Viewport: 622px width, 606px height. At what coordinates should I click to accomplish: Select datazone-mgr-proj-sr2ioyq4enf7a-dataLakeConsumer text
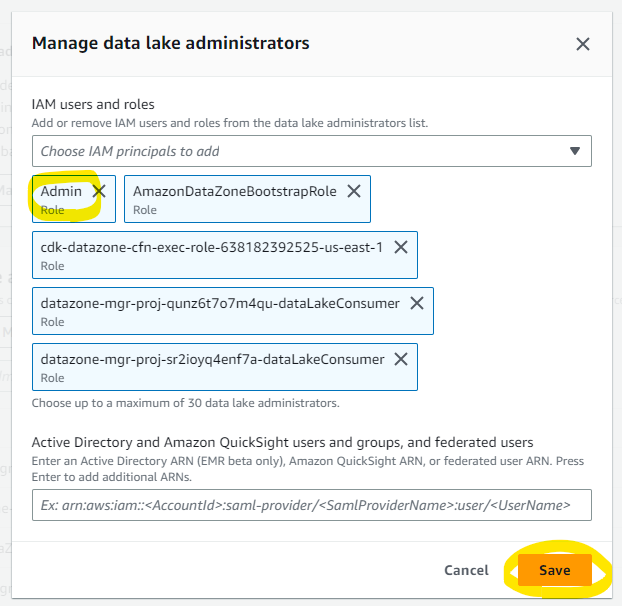coord(212,359)
